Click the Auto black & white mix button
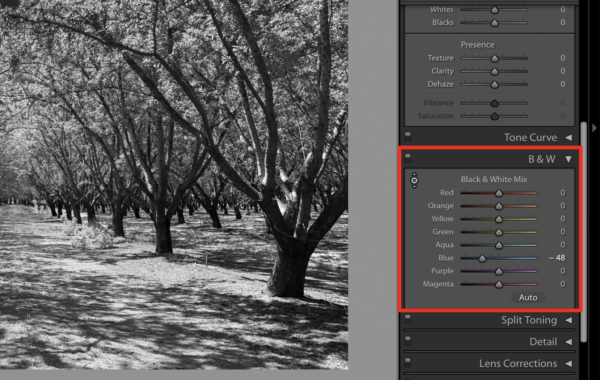The width and height of the screenshot is (600, 380). coord(528,297)
